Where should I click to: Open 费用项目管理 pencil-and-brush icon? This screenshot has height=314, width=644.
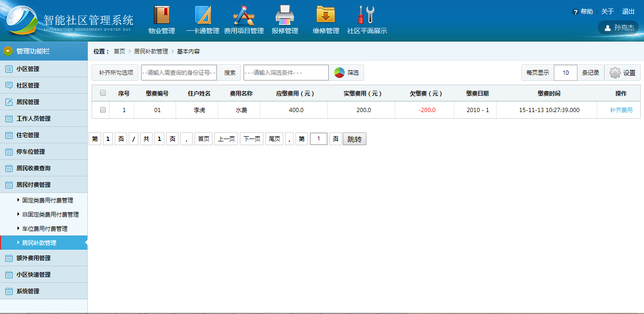pos(244,15)
